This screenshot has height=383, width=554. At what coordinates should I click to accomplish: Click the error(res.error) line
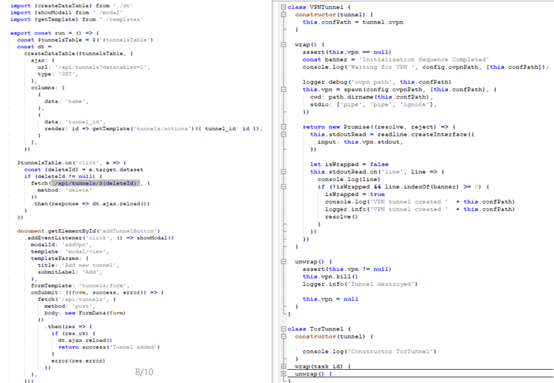pos(78,361)
